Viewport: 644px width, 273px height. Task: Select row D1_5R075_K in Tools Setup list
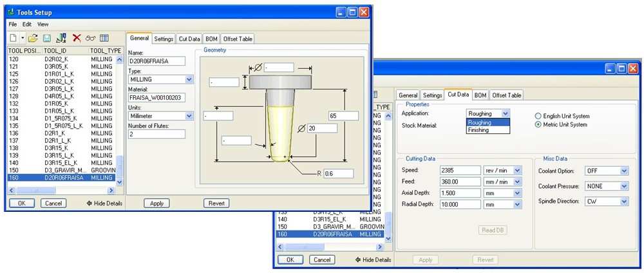62,118
